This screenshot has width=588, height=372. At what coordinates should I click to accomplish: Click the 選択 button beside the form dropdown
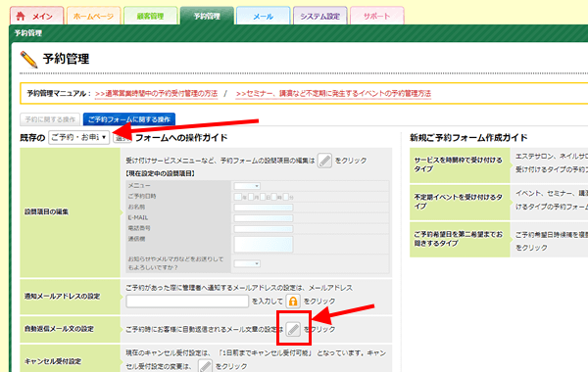tap(122, 138)
